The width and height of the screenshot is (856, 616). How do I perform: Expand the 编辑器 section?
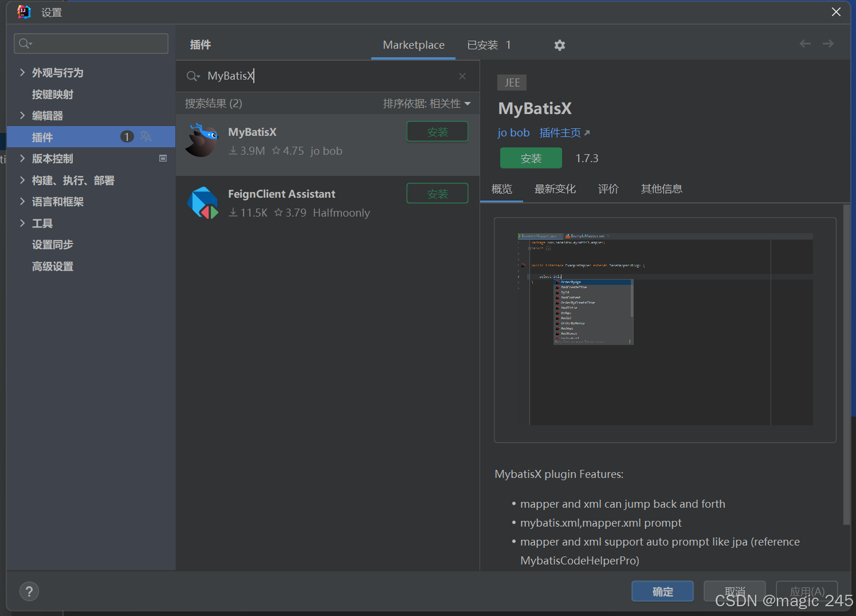(22, 115)
